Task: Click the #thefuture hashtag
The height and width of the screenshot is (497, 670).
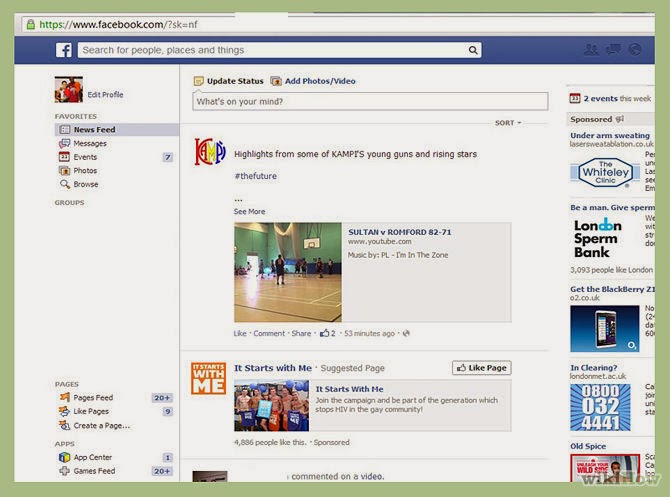Action: coord(256,176)
